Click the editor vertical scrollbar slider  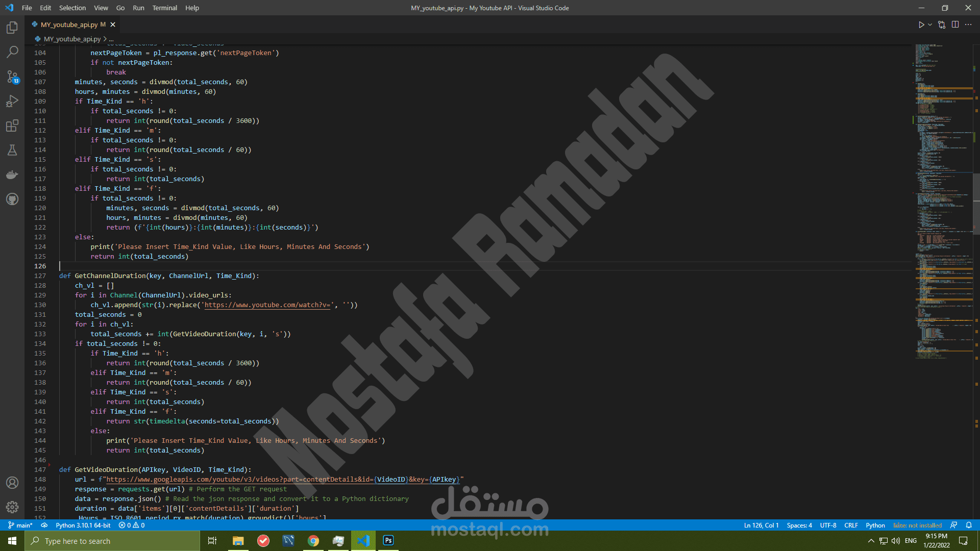click(x=976, y=204)
